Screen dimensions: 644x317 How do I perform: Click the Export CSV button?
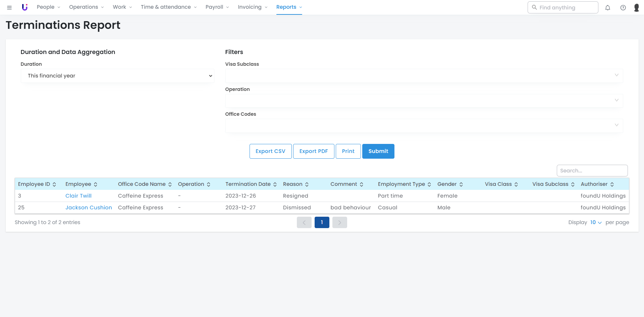[x=270, y=151]
